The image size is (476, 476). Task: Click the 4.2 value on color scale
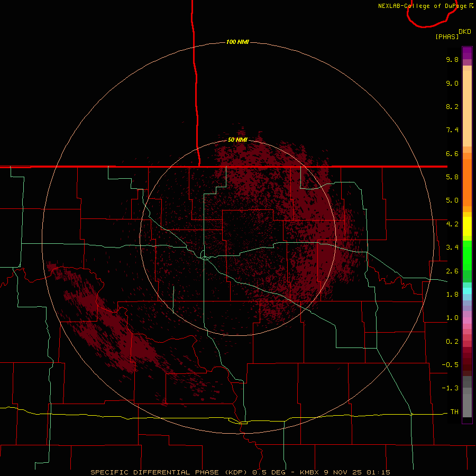click(x=452, y=224)
